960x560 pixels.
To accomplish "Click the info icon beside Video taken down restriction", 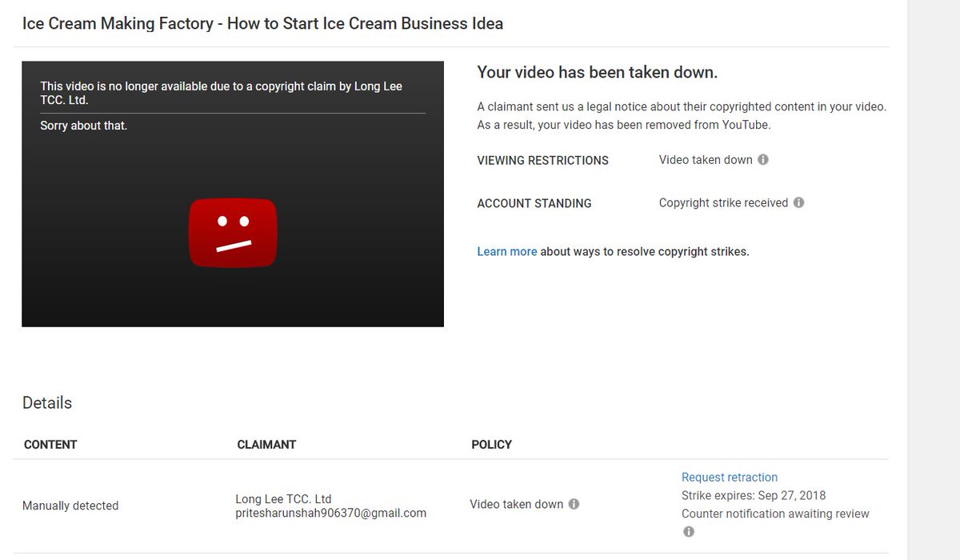I will (x=763, y=160).
